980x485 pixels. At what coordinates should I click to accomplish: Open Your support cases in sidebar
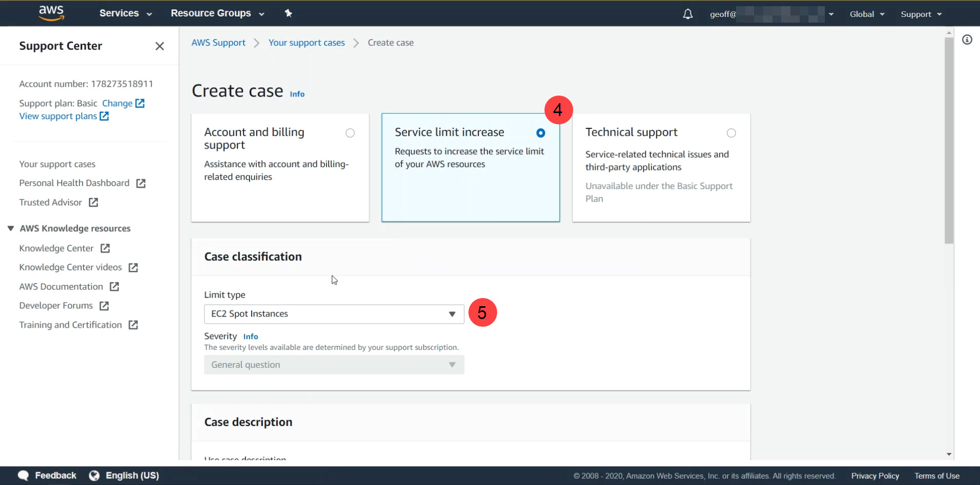58,164
